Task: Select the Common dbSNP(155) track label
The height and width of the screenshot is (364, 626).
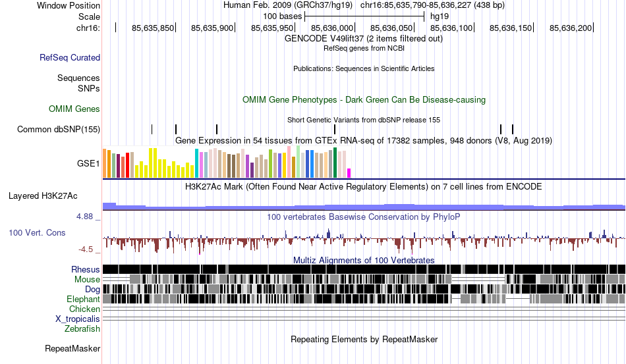Action: (x=59, y=129)
